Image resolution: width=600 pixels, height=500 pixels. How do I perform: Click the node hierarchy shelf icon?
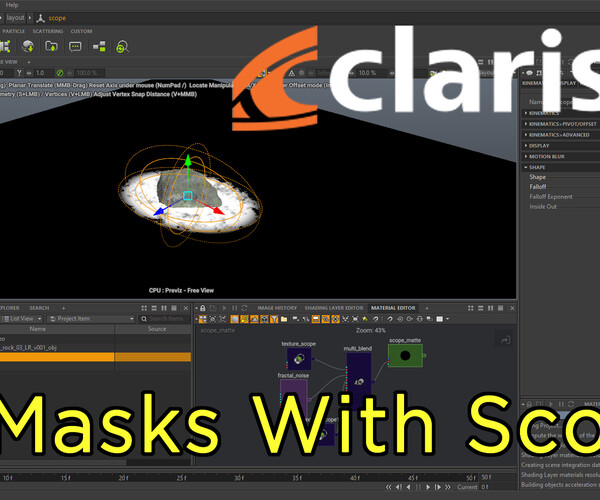[99, 47]
